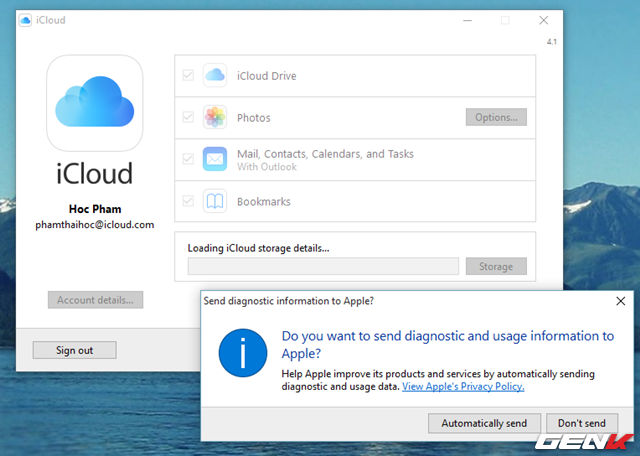Toggle the iCloud Drive checkbox
Screen dimensions: 640x456
click(188, 76)
